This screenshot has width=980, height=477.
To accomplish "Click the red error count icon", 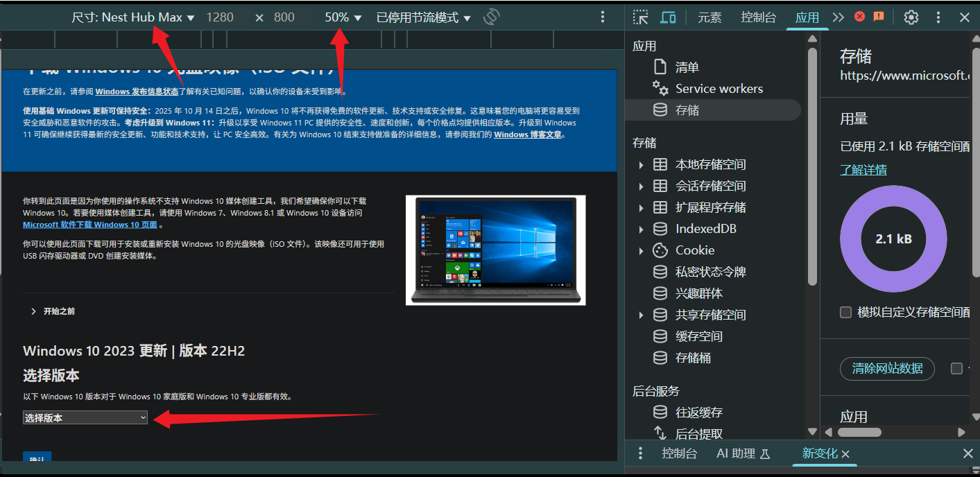I will tap(860, 17).
